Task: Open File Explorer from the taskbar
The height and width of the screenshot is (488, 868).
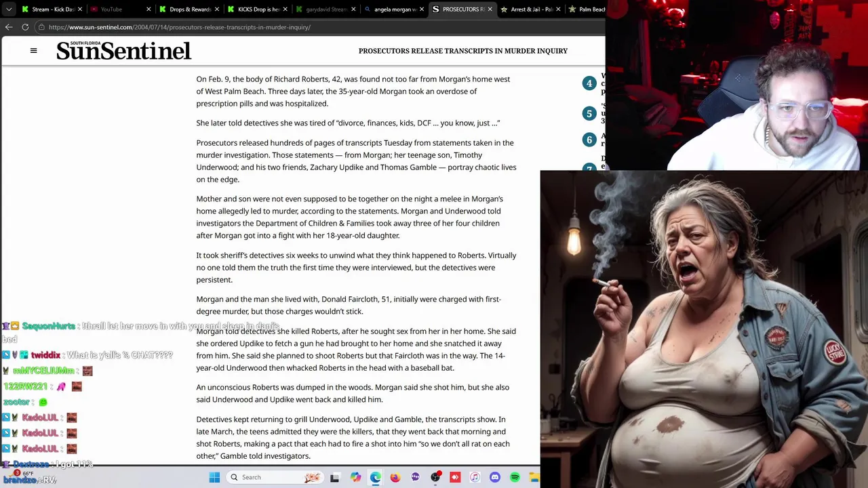Action: [534, 477]
